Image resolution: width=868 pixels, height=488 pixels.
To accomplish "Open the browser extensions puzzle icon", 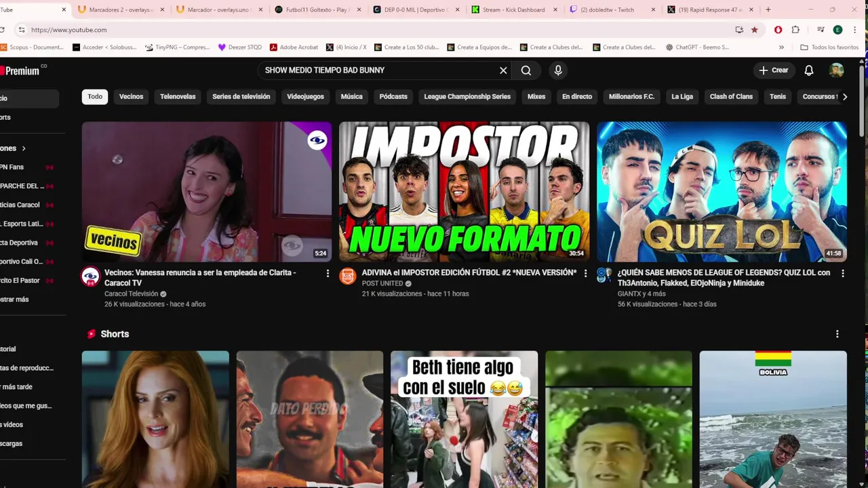I will (x=795, y=30).
